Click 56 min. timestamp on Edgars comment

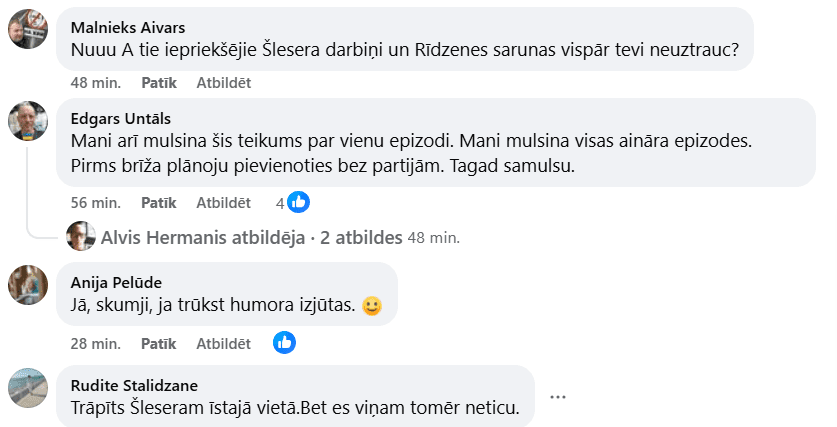coord(96,202)
